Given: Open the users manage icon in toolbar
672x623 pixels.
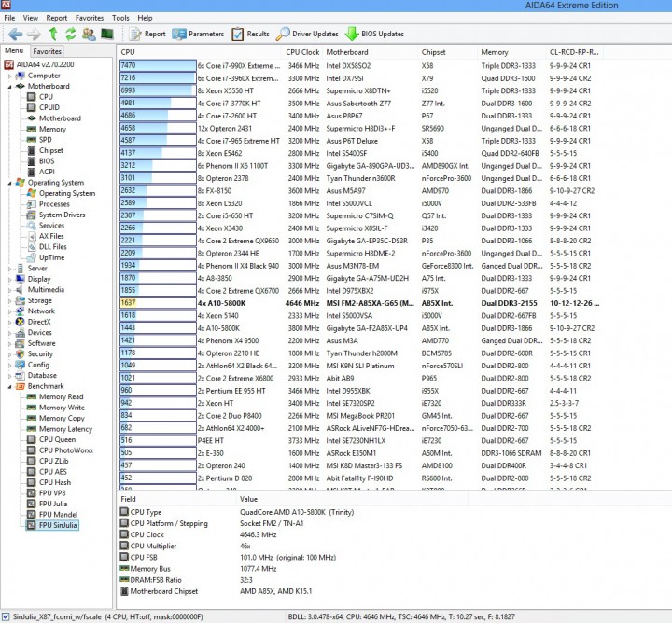Looking at the screenshot, I should point(89,34).
